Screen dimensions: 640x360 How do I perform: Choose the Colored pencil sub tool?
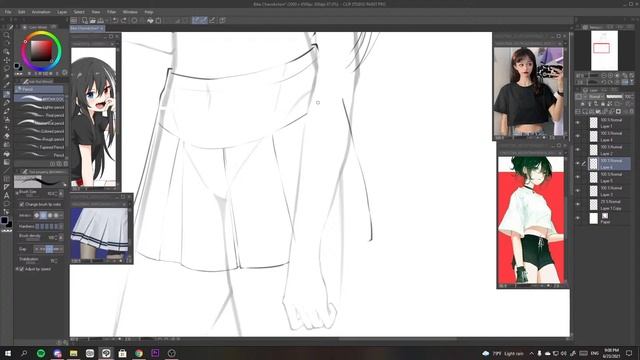tap(40, 131)
